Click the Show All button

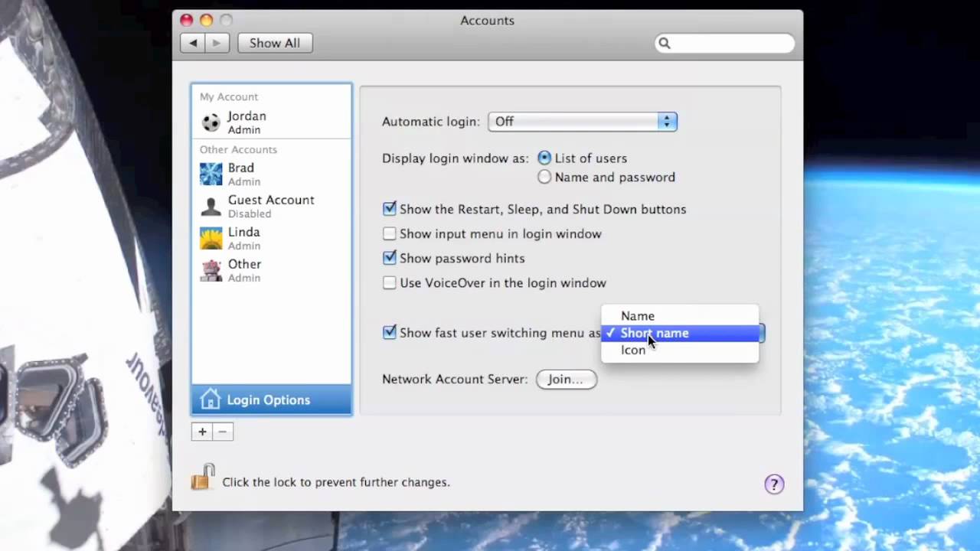point(275,43)
